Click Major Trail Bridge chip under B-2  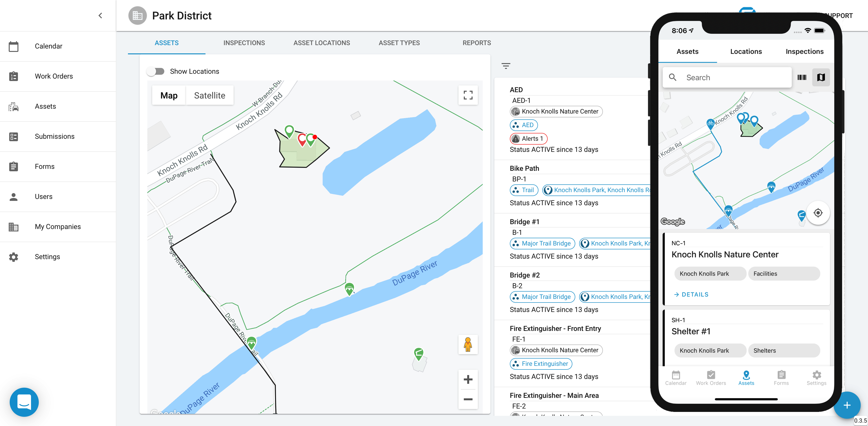pyautogui.click(x=542, y=297)
